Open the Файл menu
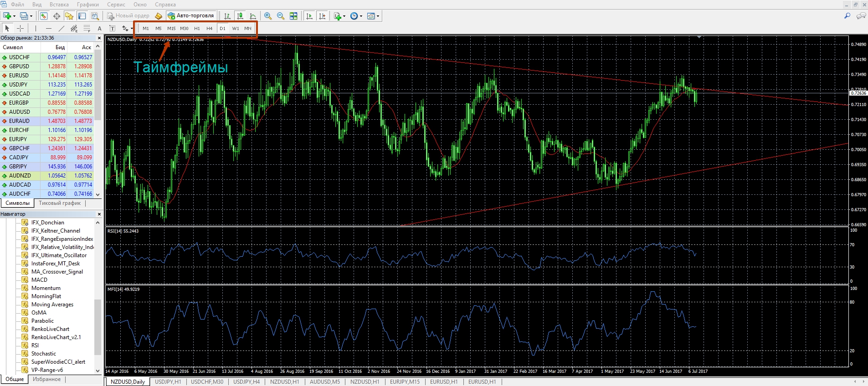 tap(18, 5)
